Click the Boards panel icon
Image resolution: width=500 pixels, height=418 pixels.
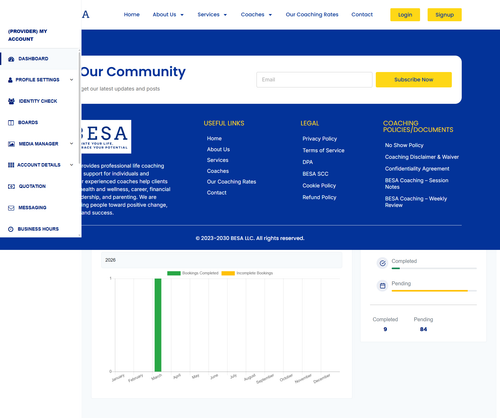coord(11,123)
